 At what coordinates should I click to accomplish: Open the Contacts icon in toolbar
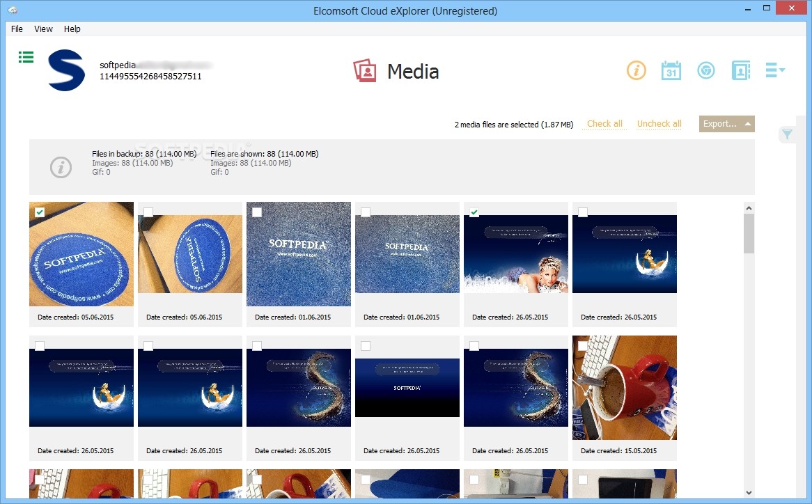pos(741,70)
